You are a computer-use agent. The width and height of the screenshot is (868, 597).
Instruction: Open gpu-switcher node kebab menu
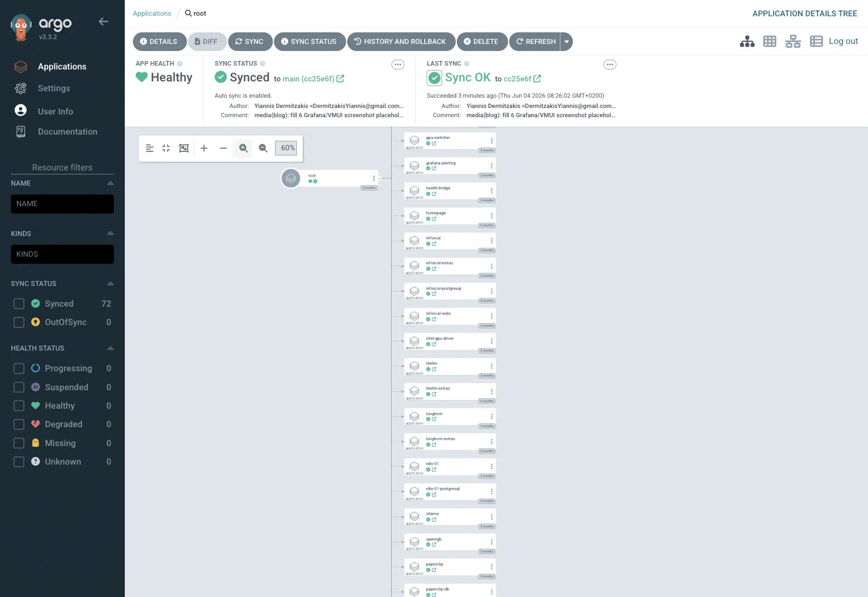point(492,141)
